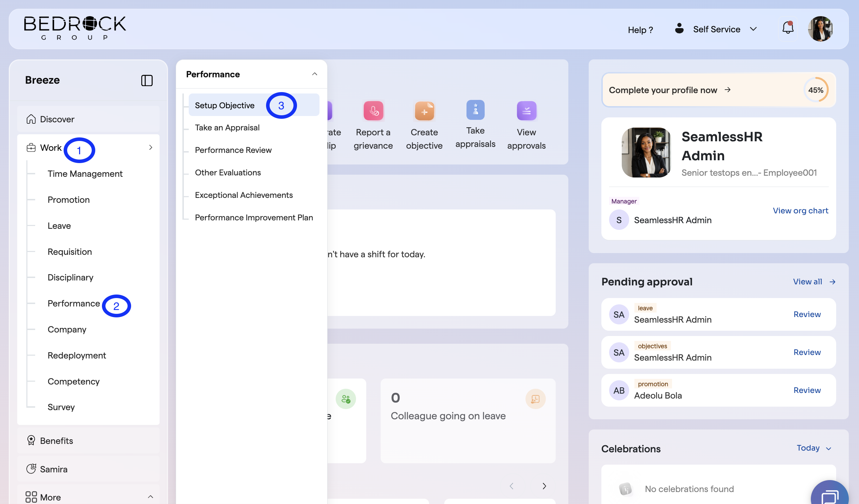The image size is (859, 504).
Task: Click the No celebrations found text
Action: tap(689, 489)
